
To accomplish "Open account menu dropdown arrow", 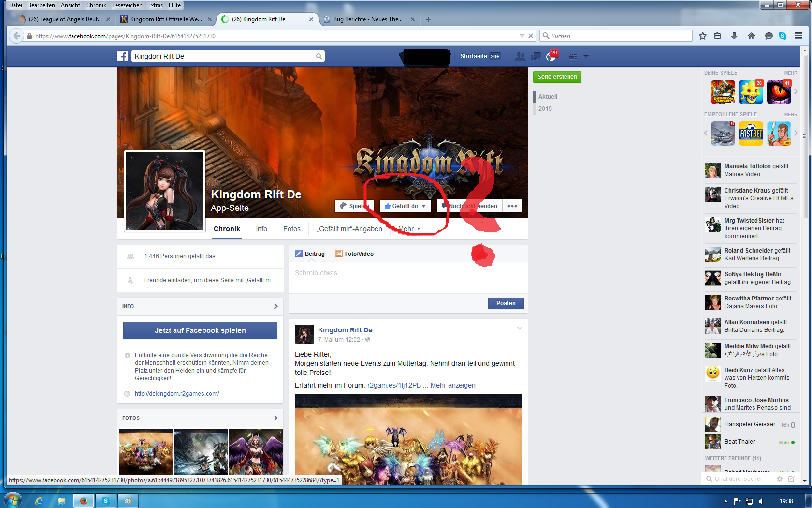I will (586, 57).
